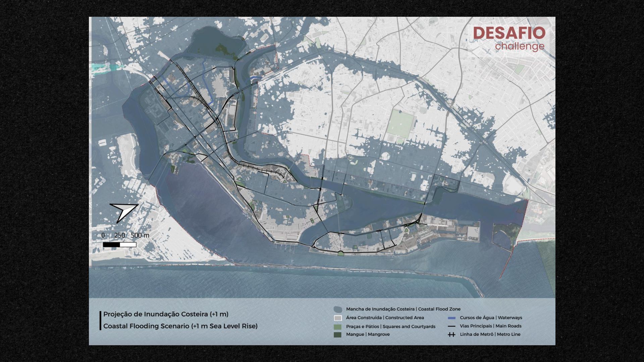Click 'Cursos de Água | Waterways' legend label
Image resolution: width=644 pixels, height=362 pixels.
point(491,317)
